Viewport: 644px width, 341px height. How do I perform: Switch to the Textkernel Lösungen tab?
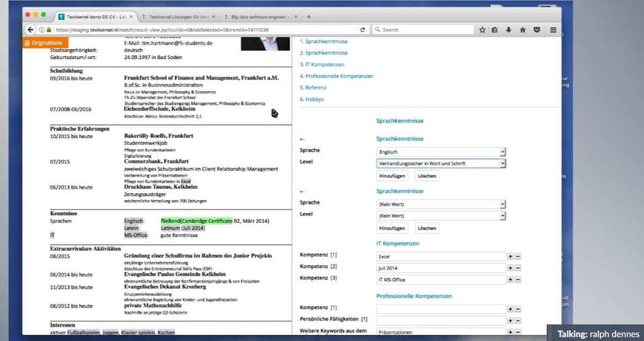[179, 17]
